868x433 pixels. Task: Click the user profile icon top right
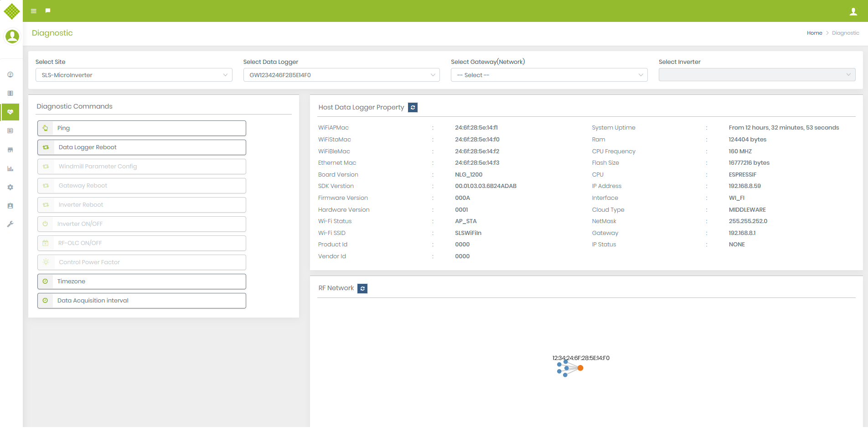click(x=853, y=11)
